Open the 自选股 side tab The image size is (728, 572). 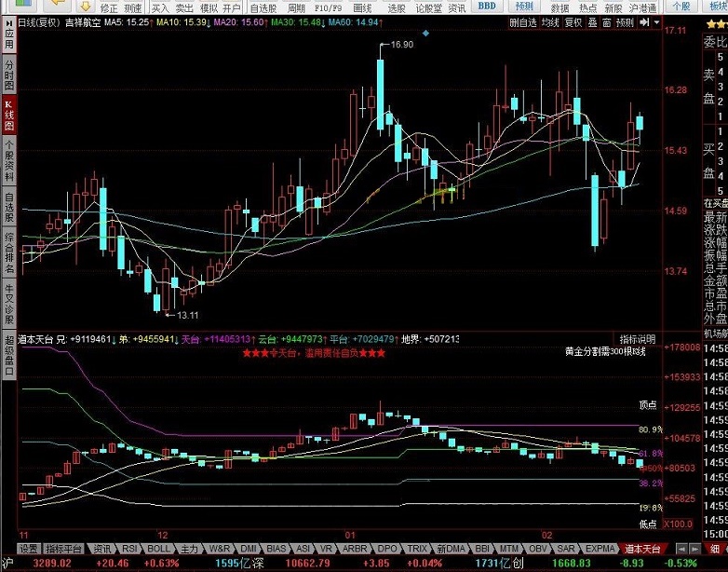pos(9,207)
